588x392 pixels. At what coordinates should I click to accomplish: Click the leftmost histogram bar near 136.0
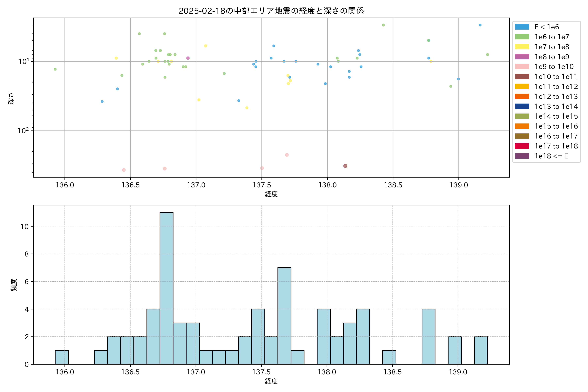coord(62,357)
